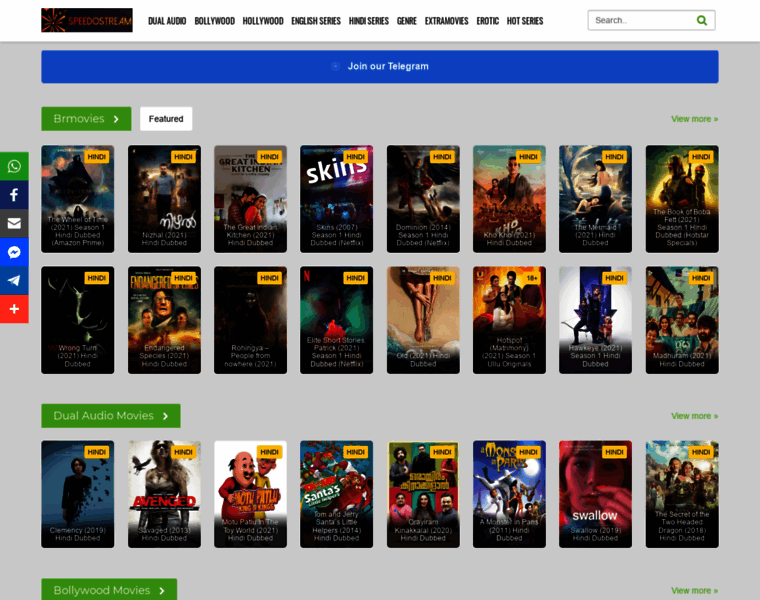Open the Genre menu
This screenshot has height=600, width=760.
pos(407,21)
